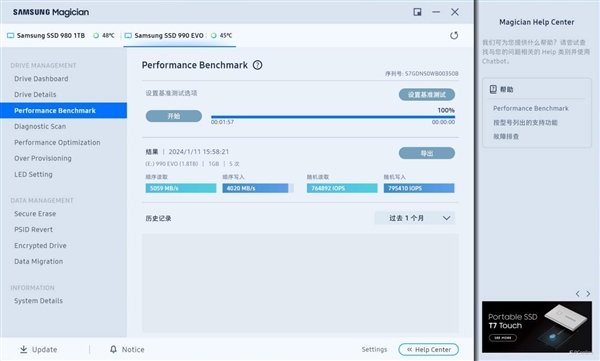Click the Notice bell icon

tap(113, 349)
